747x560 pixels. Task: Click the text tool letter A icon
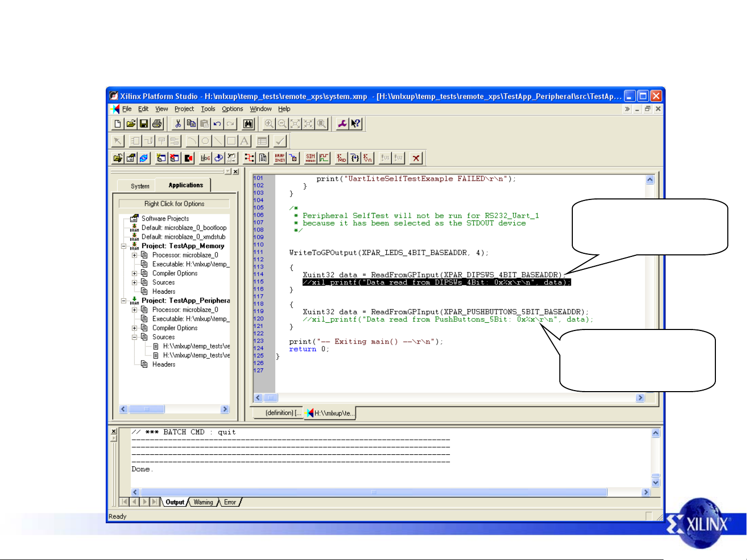(244, 141)
